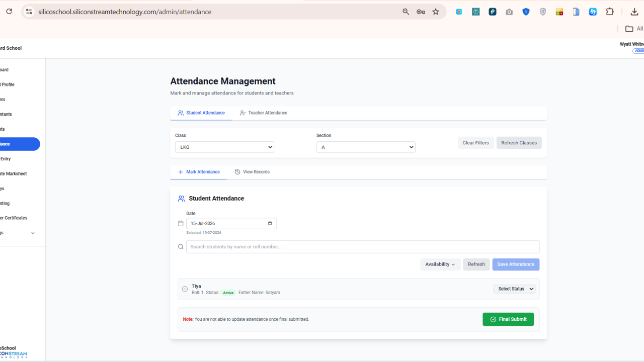Open the yellow checklist extension icon

[559, 12]
